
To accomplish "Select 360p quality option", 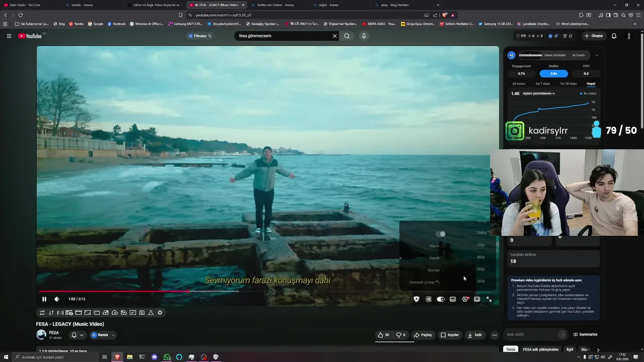I will (x=480, y=269).
